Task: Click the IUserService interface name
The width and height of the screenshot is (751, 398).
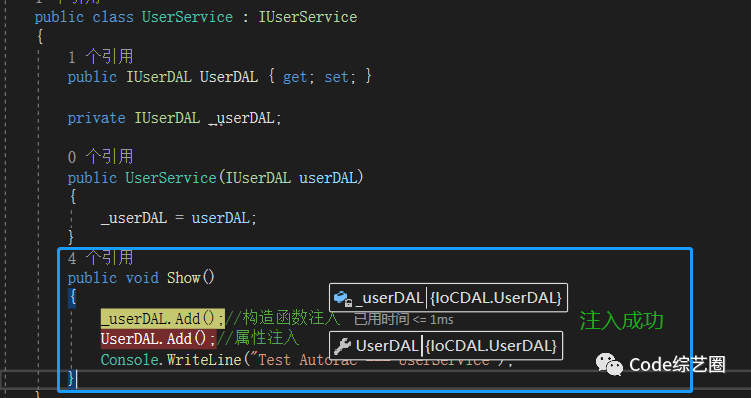Action: [x=308, y=17]
